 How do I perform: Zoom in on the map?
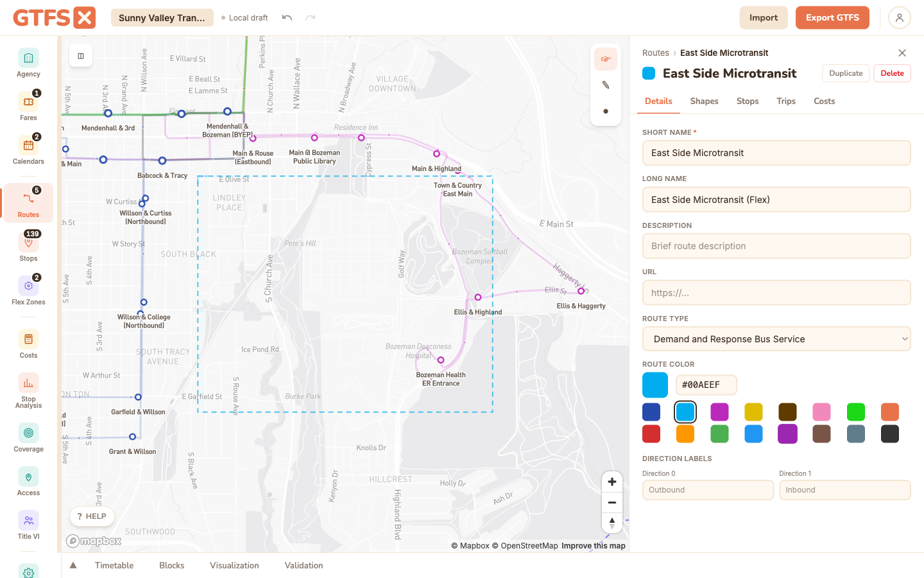(612, 482)
